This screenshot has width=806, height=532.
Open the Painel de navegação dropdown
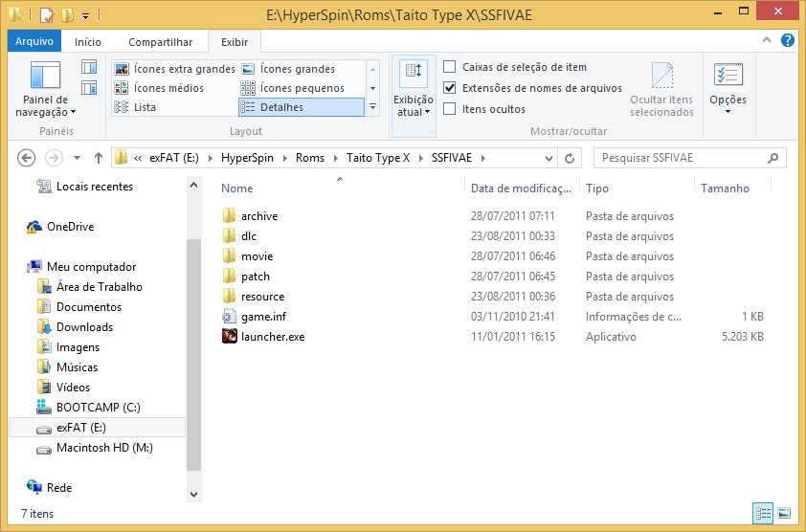point(45,89)
